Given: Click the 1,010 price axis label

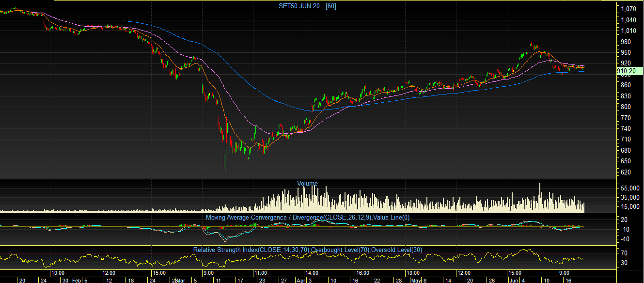Looking at the screenshot, I should (628, 31).
